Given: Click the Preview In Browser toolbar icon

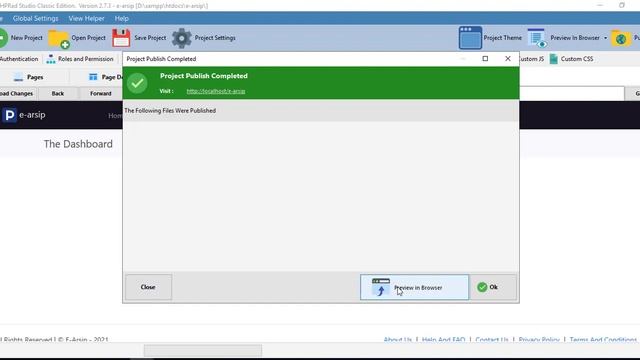Looking at the screenshot, I should (537, 38).
